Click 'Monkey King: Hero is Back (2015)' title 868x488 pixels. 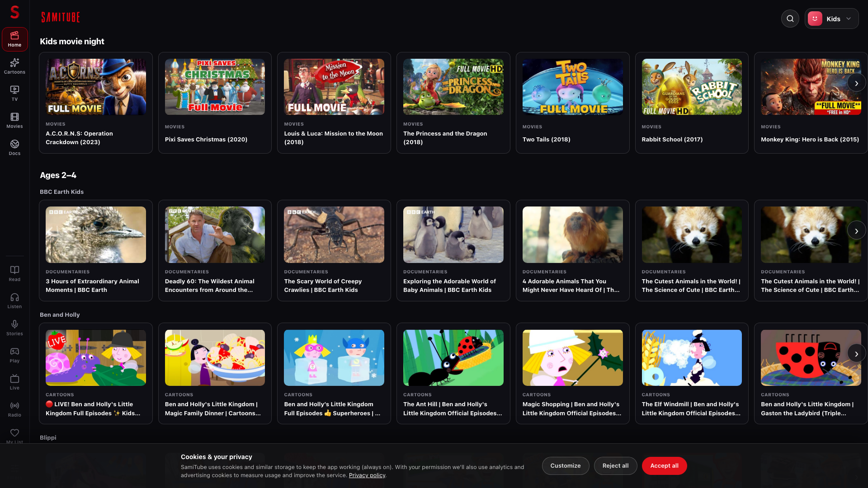[810, 140]
